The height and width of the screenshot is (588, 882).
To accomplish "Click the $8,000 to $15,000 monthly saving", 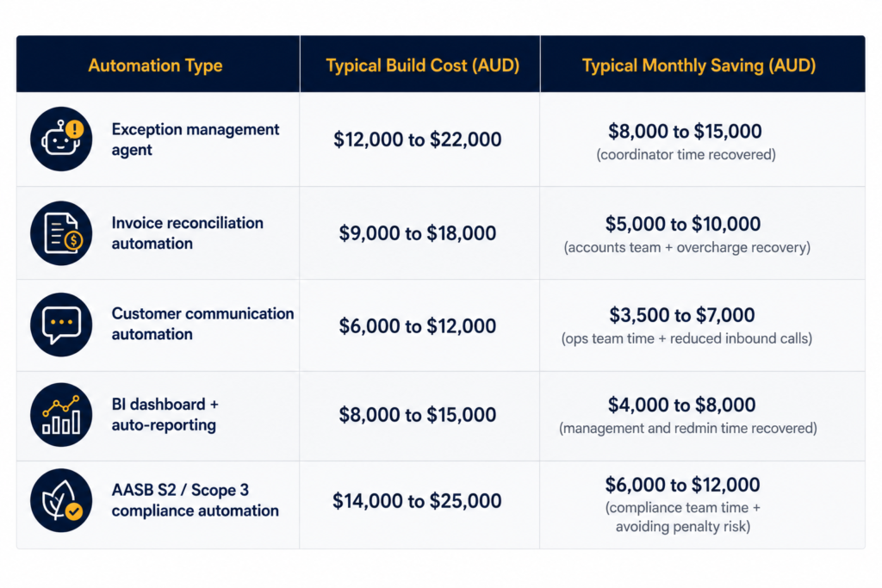I will [685, 131].
